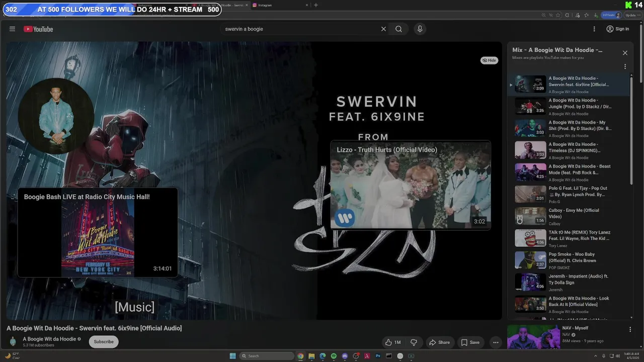644x362 pixels.
Task: Clear the search box text
Action: (383, 29)
